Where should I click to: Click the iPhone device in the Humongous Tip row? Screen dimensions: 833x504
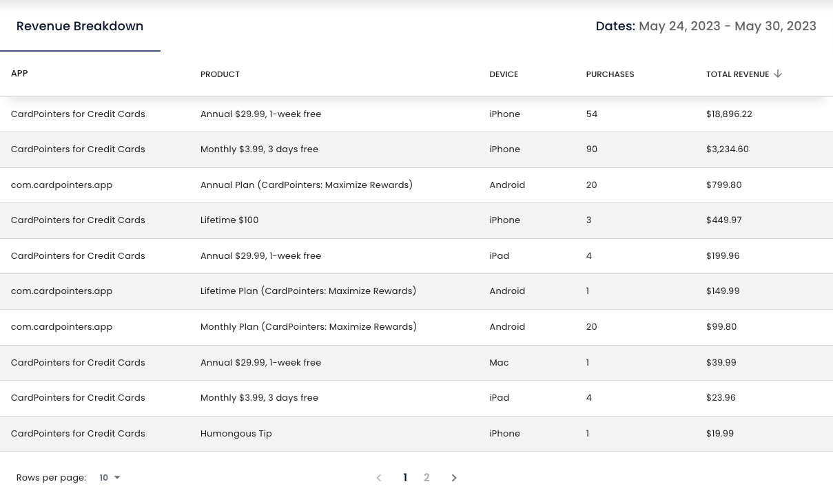(x=505, y=434)
